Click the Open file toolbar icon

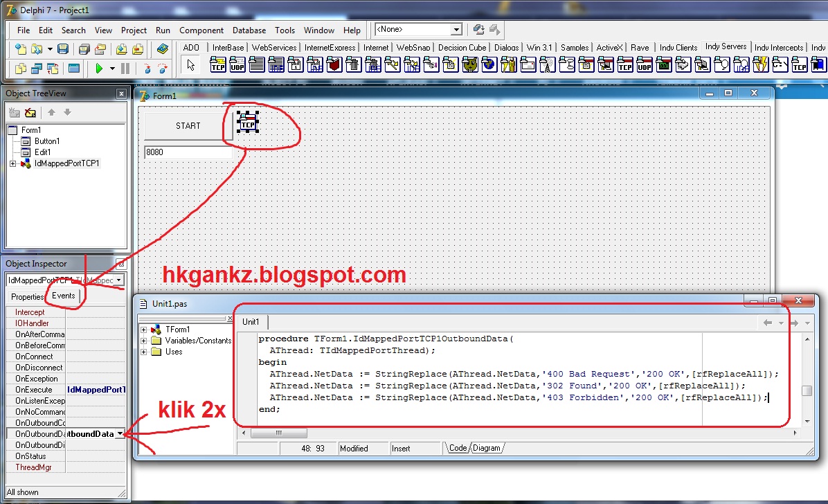tap(37, 49)
